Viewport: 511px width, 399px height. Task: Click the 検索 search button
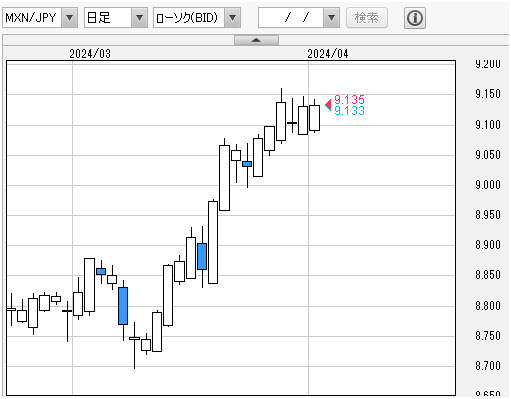(367, 18)
